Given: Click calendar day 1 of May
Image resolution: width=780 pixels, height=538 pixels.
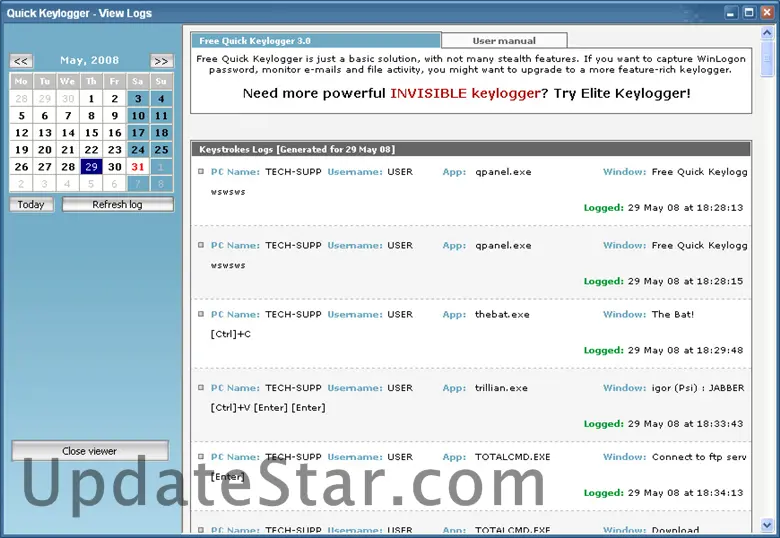Looking at the screenshot, I should [92, 98].
